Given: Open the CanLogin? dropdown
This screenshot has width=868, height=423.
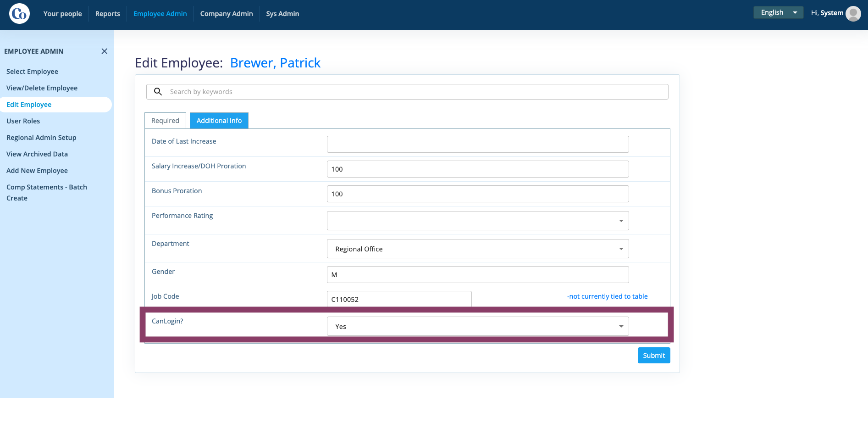Looking at the screenshot, I should click(x=478, y=326).
